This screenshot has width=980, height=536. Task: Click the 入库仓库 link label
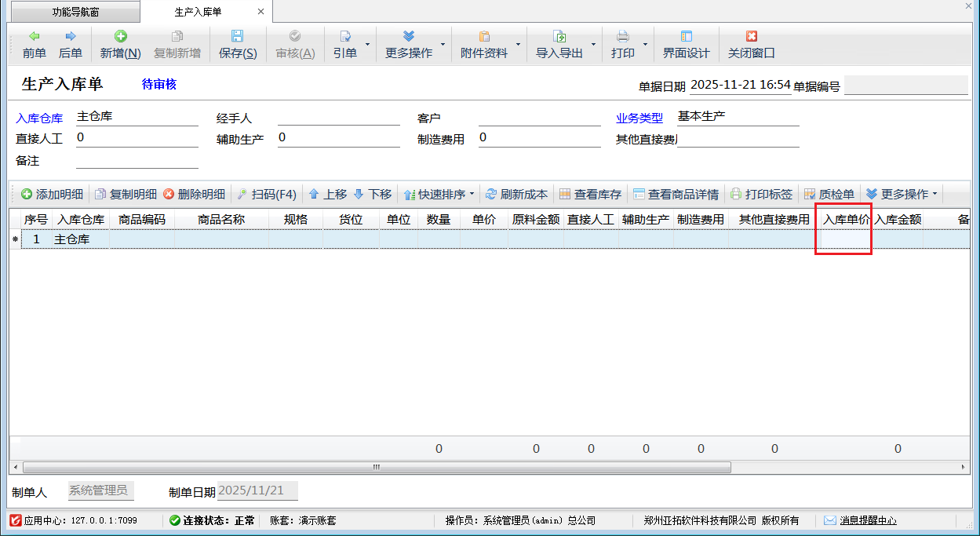pyautogui.click(x=39, y=119)
